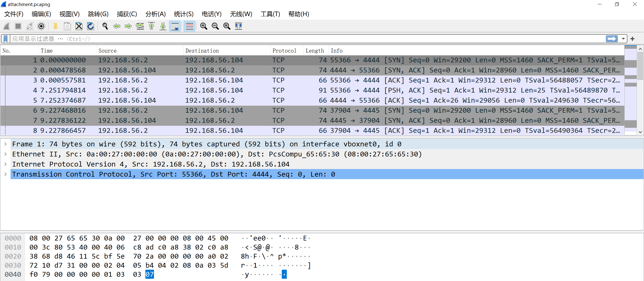
Task: Reset text to normal size
Action: 227,26
